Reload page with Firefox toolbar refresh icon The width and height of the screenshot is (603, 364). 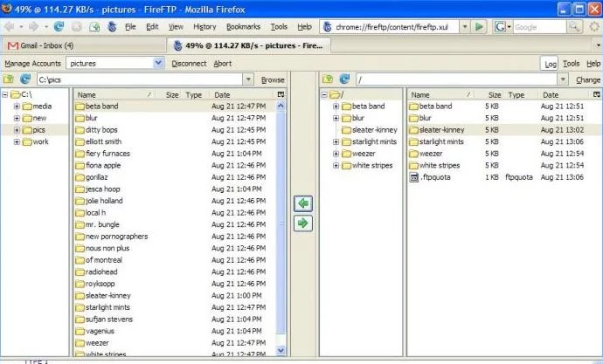59,26
